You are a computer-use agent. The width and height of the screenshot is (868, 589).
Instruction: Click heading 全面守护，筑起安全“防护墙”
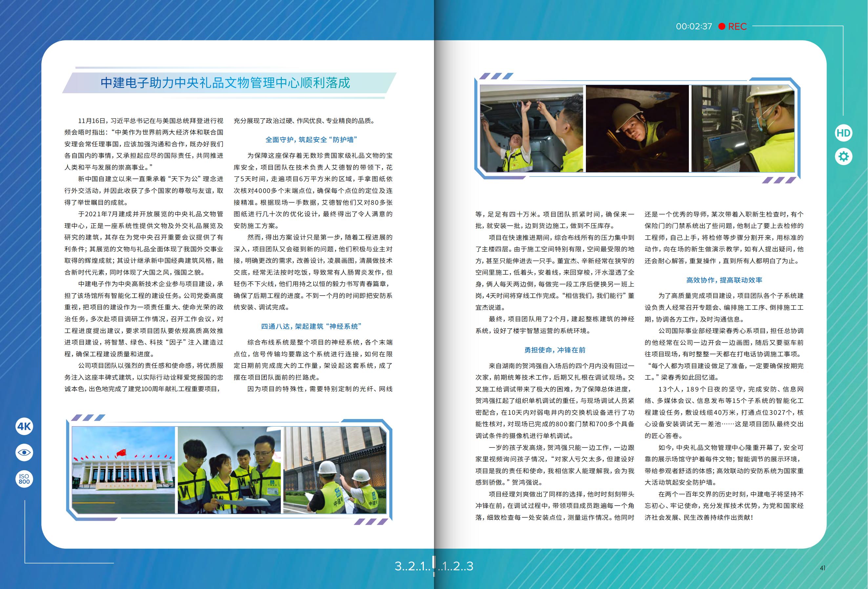tap(312, 140)
